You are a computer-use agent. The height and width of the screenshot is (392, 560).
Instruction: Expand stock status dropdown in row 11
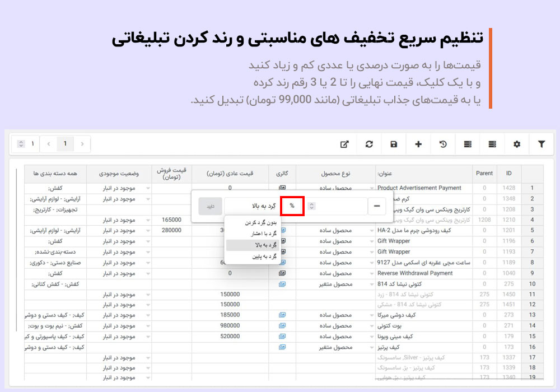(148, 295)
